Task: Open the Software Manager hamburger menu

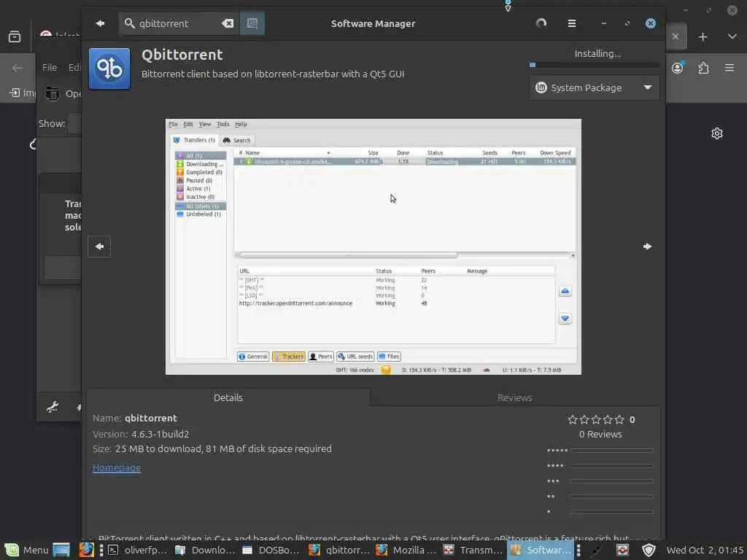Action: (x=572, y=23)
